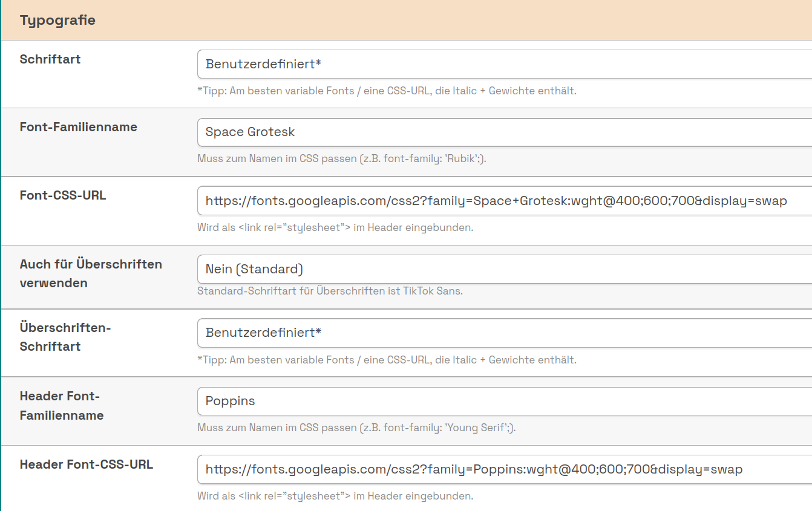This screenshot has width=812, height=511.
Task: Click the stylesheet hint below Header Font-CSS-URL
Action: pos(335,496)
